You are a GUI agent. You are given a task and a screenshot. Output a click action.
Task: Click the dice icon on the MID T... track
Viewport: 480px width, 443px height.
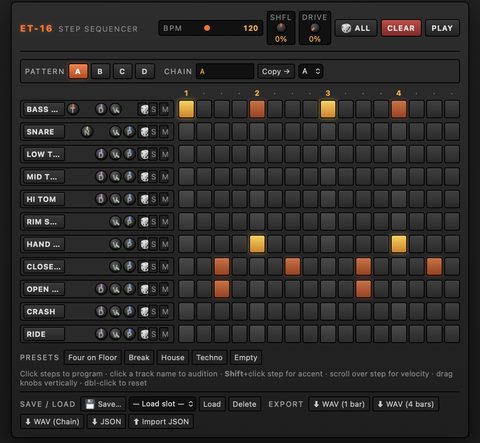click(144, 177)
